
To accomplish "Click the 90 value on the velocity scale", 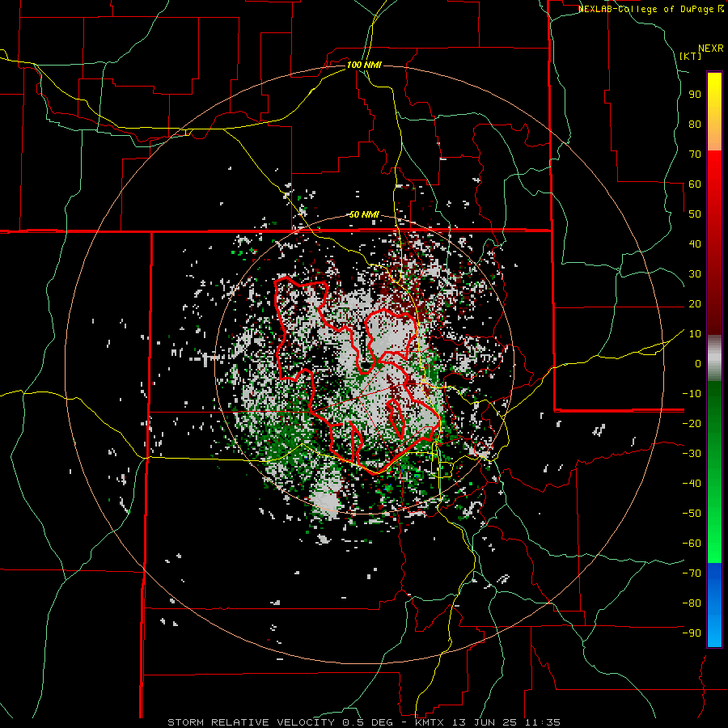I will coord(695,95).
